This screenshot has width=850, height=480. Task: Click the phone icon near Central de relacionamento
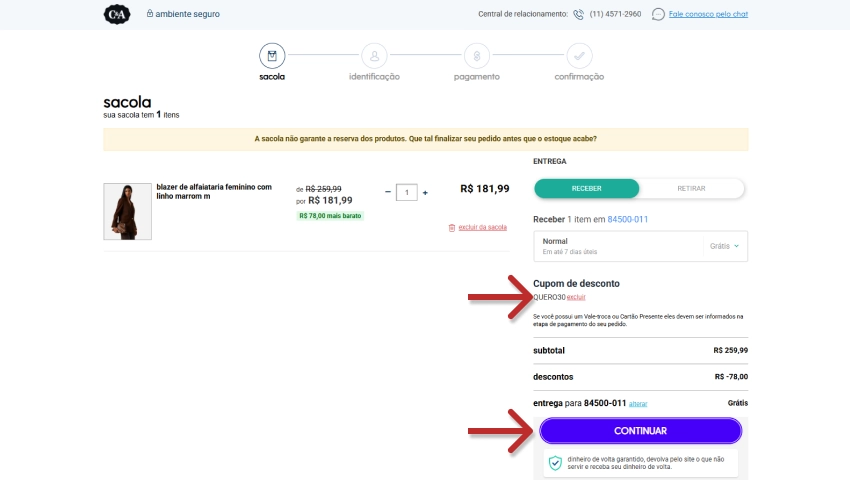click(578, 14)
